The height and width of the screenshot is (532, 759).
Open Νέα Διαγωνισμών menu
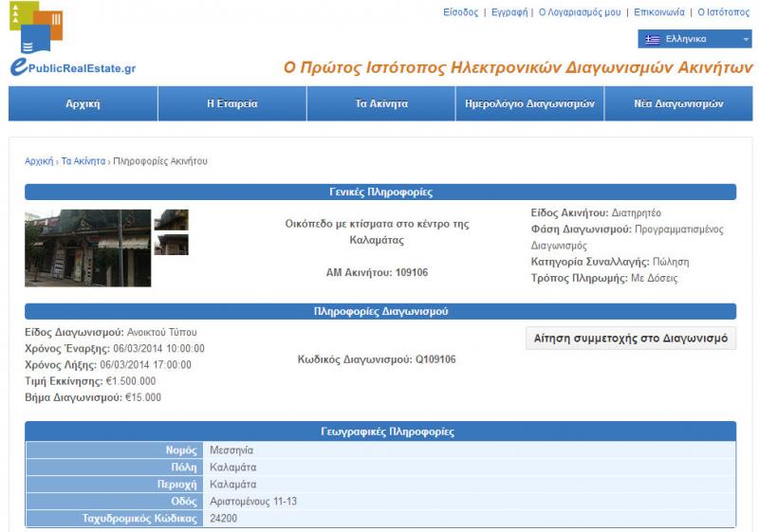click(678, 103)
